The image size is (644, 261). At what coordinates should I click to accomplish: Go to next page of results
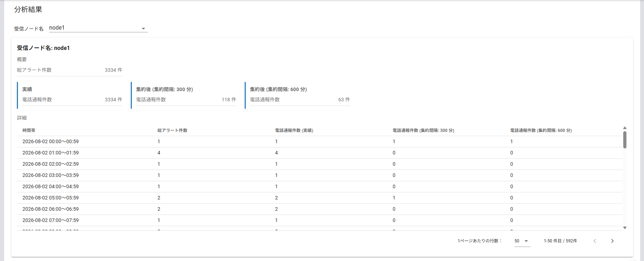click(x=612, y=241)
